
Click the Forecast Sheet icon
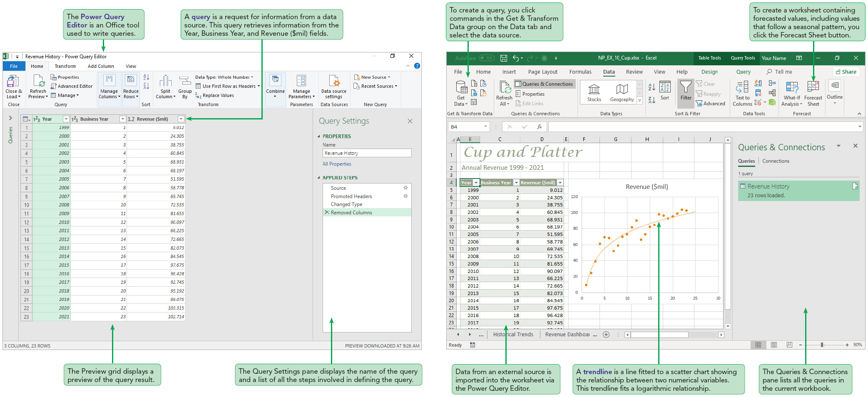click(x=813, y=87)
